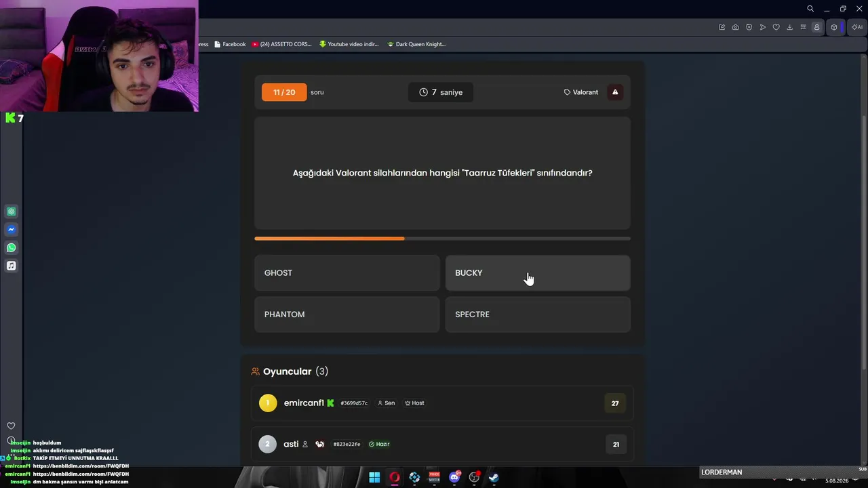Click the Opera taskbar icon

(x=394, y=477)
